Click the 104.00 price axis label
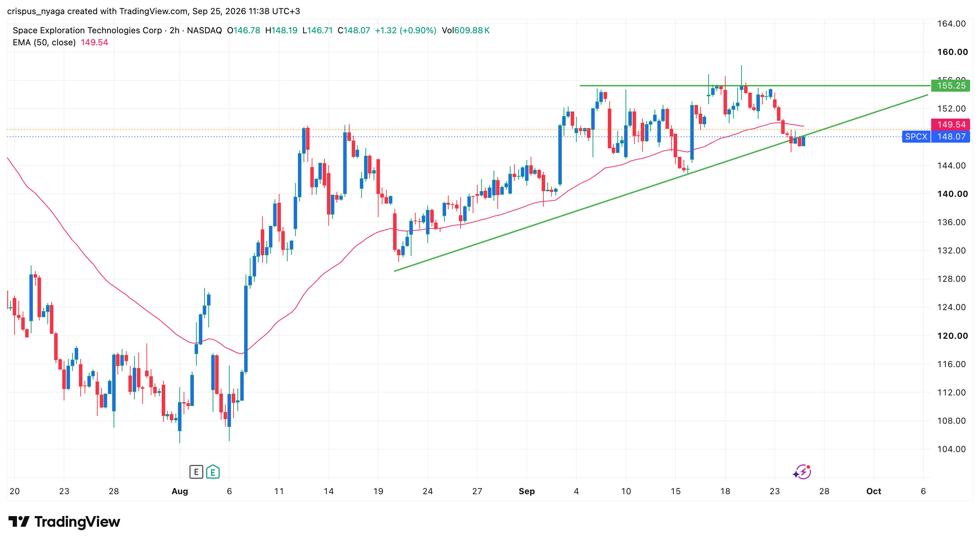980x543 pixels. tap(951, 449)
